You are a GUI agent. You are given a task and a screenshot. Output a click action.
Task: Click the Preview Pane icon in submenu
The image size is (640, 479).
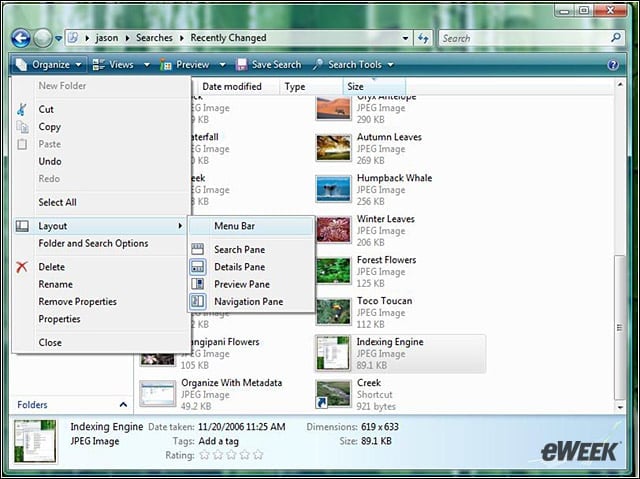tap(198, 284)
